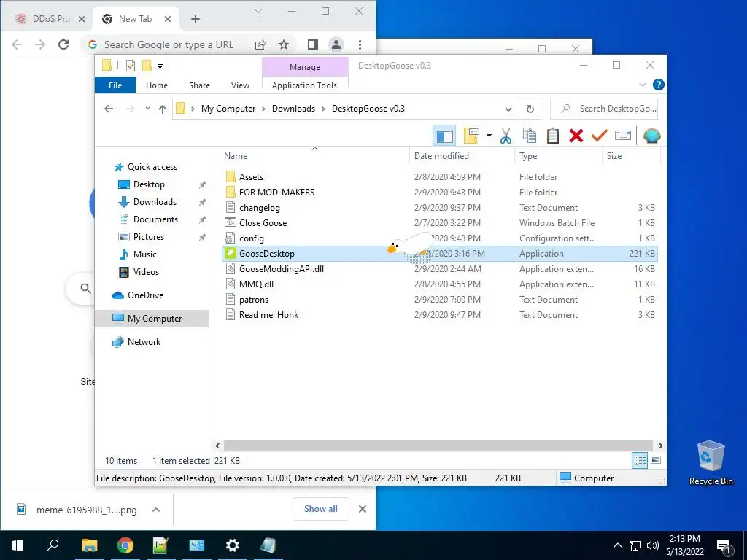This screenshot has width=747, height=560.
Task: Open Desktop in navigation pane
Action: (149, 184)
